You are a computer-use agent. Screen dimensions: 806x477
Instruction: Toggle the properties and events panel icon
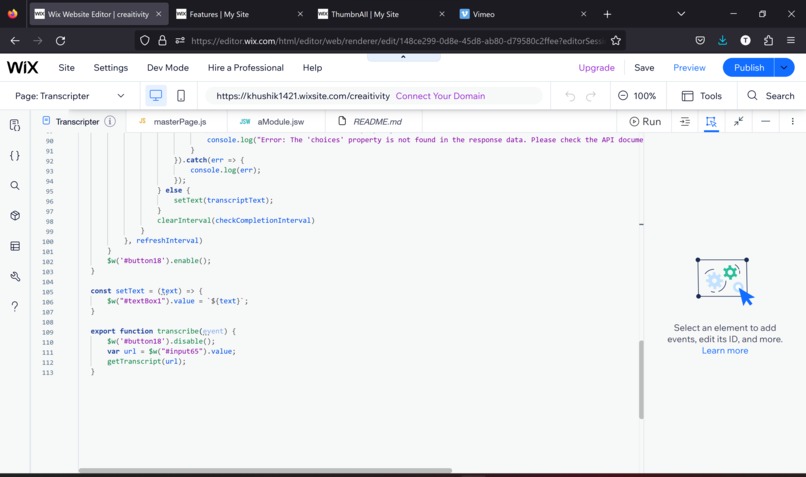[x=711, y=122]
